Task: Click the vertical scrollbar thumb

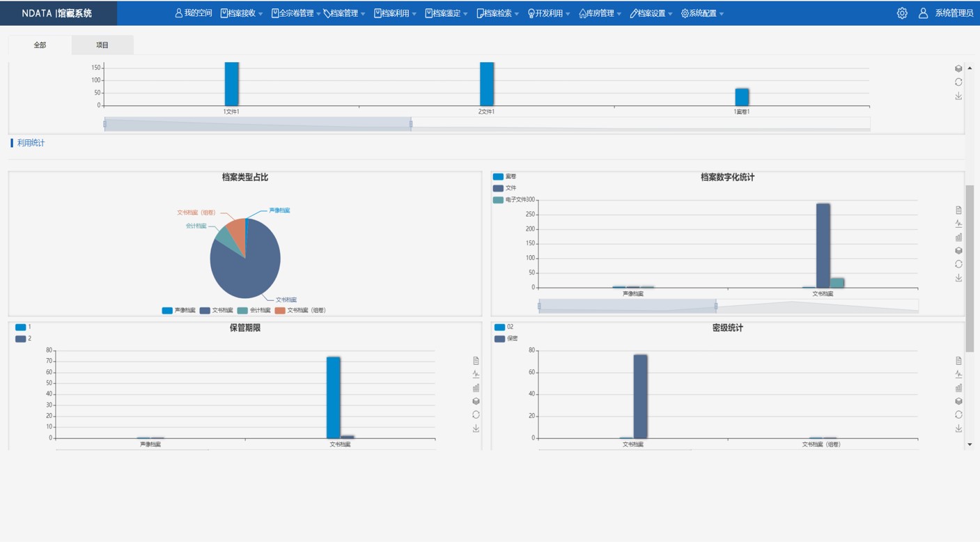Action: [x=970, y=268]
